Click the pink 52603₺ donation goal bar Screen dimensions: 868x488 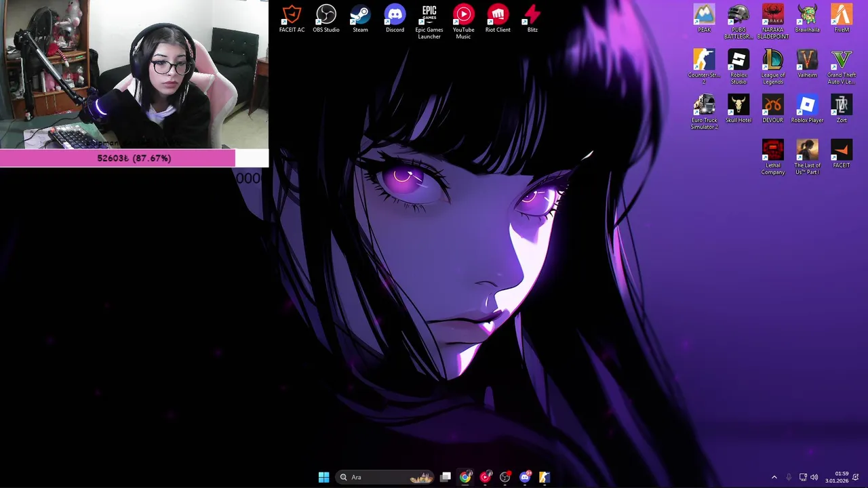tap(134, 158)
